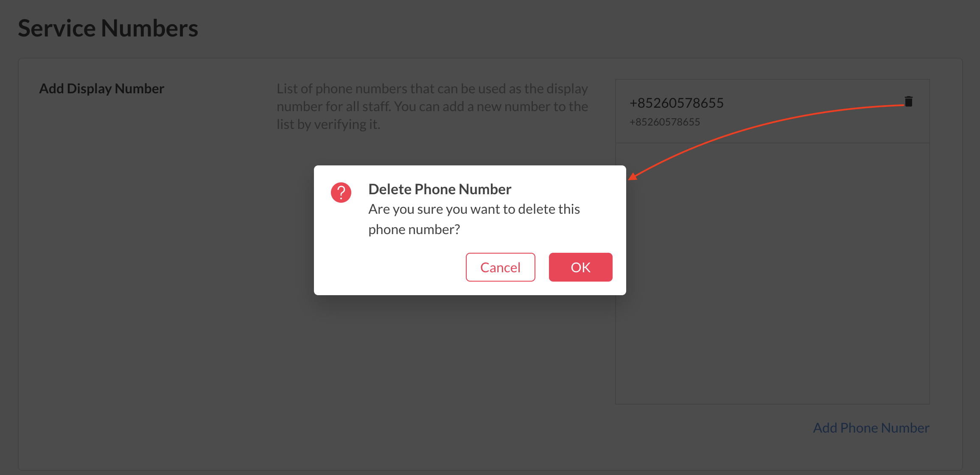
Task: Select the large +85260578655 number text
Action: 676,103
